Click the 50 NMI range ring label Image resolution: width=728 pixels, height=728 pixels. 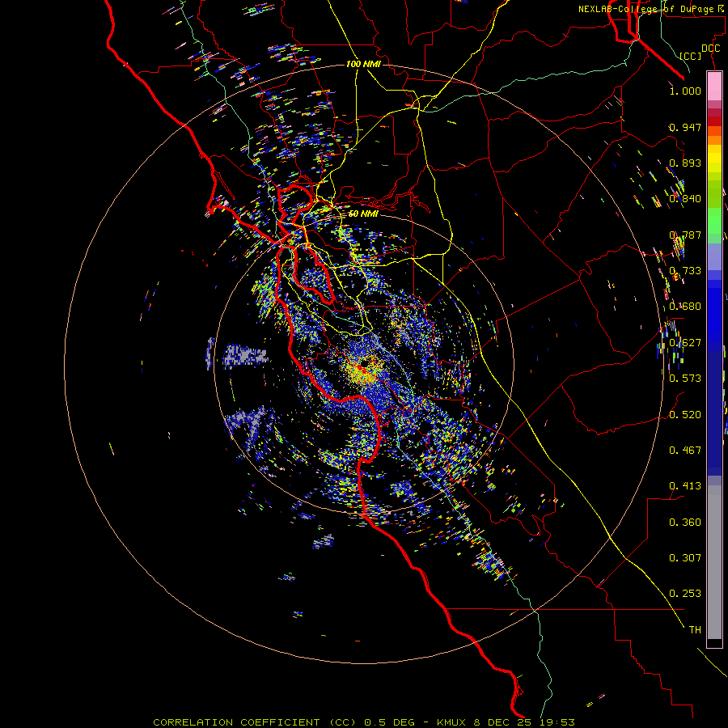[x=363, y=214]
